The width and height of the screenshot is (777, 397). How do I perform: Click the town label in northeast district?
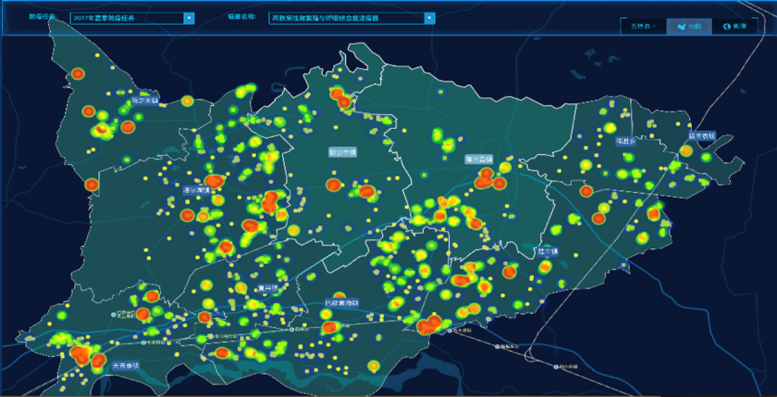coord(625,141)
